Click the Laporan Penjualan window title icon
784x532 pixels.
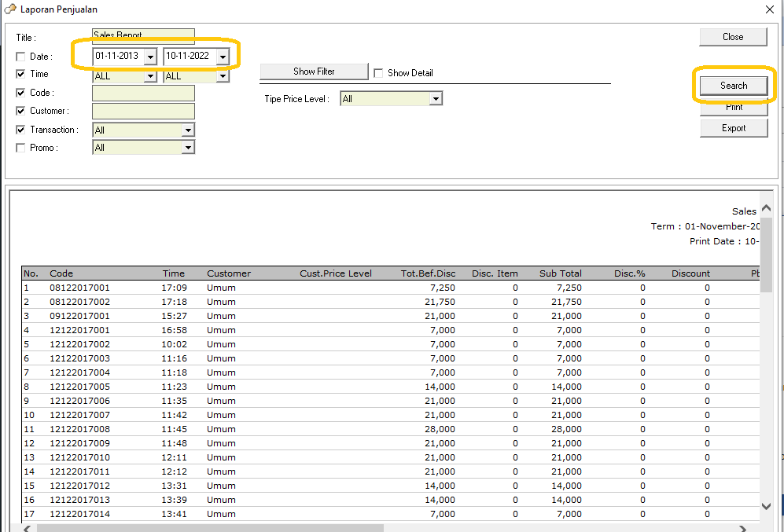click(x=10, y=9)
